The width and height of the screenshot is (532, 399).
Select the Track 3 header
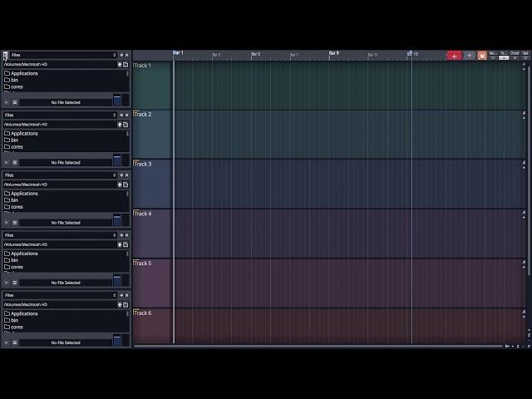152,184
